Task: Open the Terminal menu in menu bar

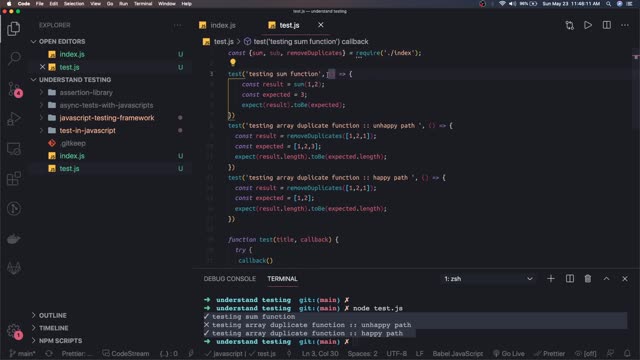Action: 143,4
